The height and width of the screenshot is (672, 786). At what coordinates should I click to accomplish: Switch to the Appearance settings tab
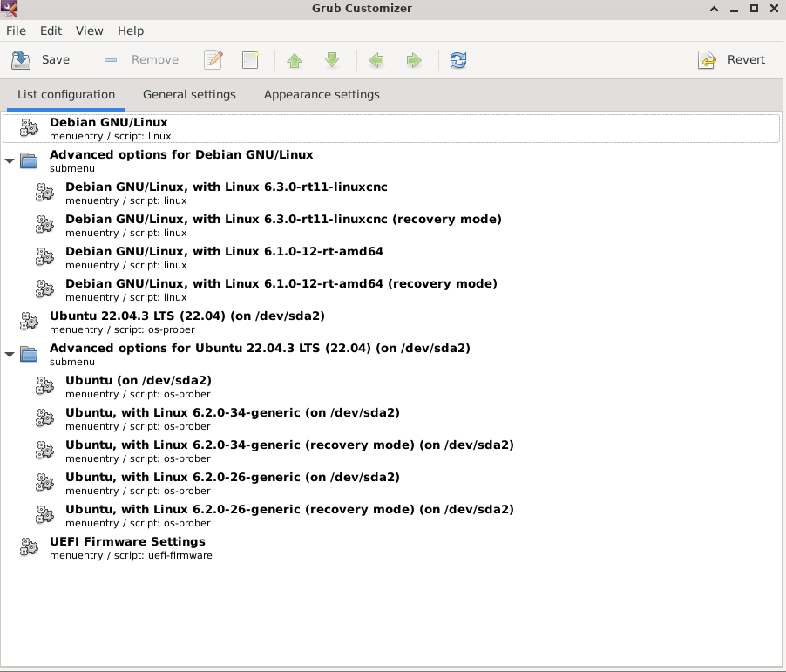pyautogui.click(x=322, y=94)
